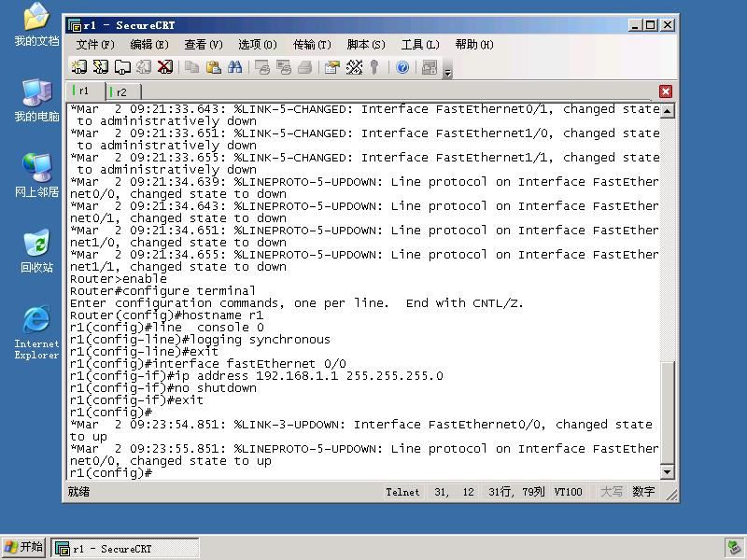Image resolution: width=747 pixels, height=560 pixels.
Task: Click the printer icon in toolbar
Action: click(305, 67)
